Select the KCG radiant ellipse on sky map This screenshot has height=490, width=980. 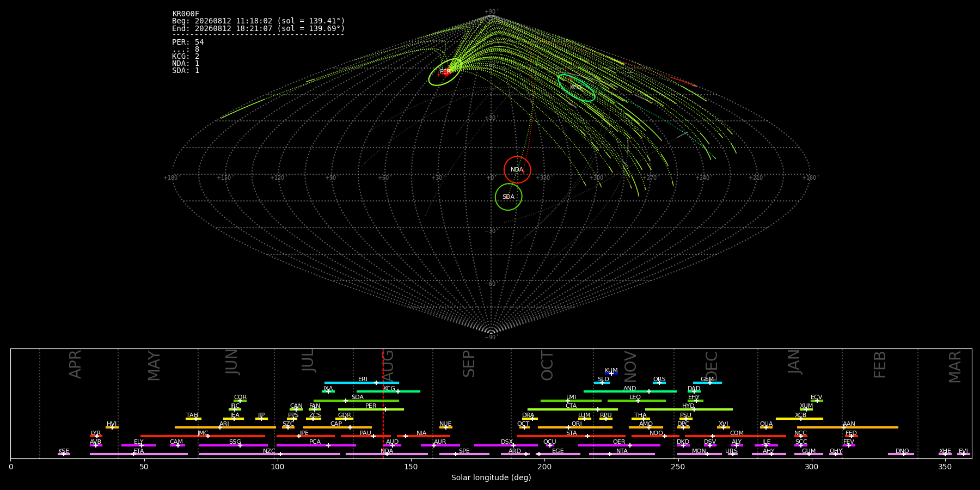point(577,88)
